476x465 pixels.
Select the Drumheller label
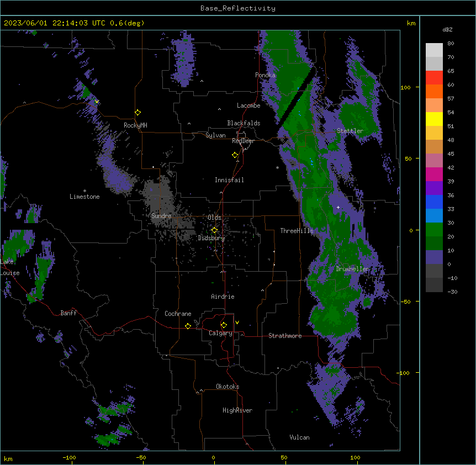(352, 269)
